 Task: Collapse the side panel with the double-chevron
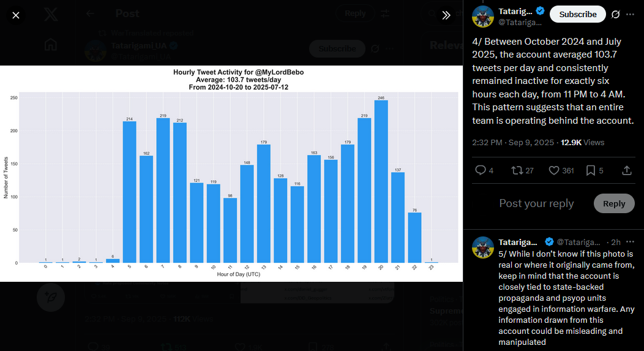click(x=446, y=15)
